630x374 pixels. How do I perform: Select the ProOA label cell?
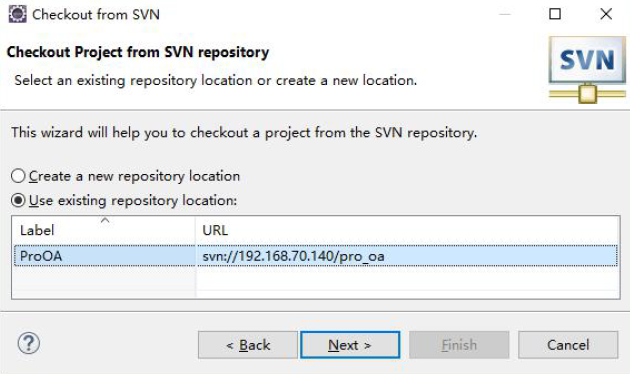click(x=105, y=256)
